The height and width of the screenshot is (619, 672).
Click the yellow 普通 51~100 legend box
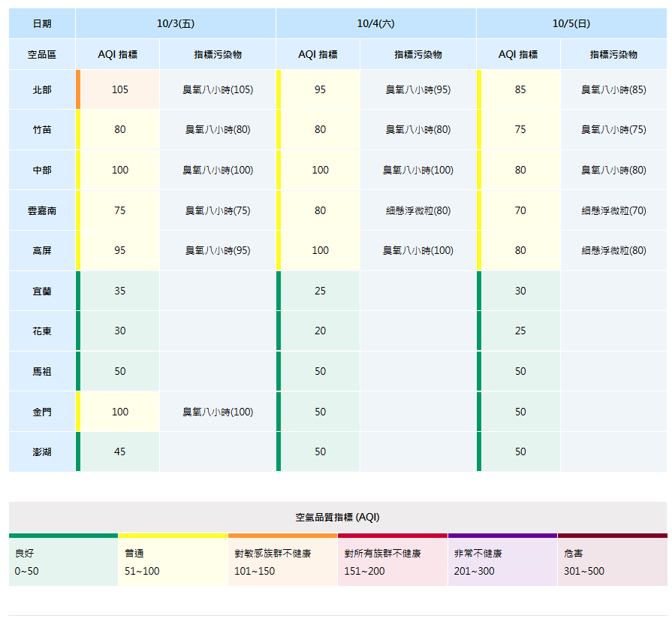tap(173, 561)
